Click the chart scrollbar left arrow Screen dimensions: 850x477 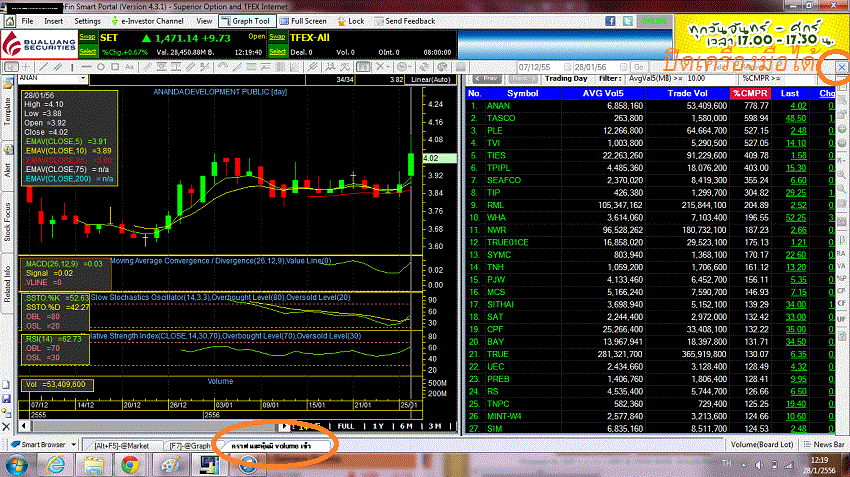tap(23, 426)
